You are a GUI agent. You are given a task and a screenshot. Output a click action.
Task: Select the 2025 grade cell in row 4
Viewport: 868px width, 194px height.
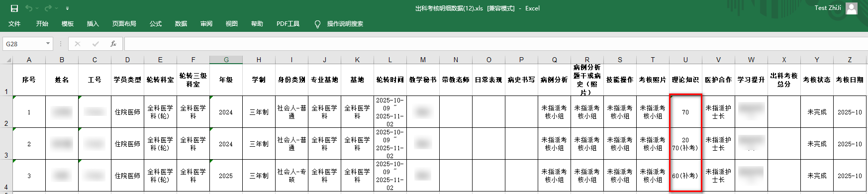coord(226,176)
